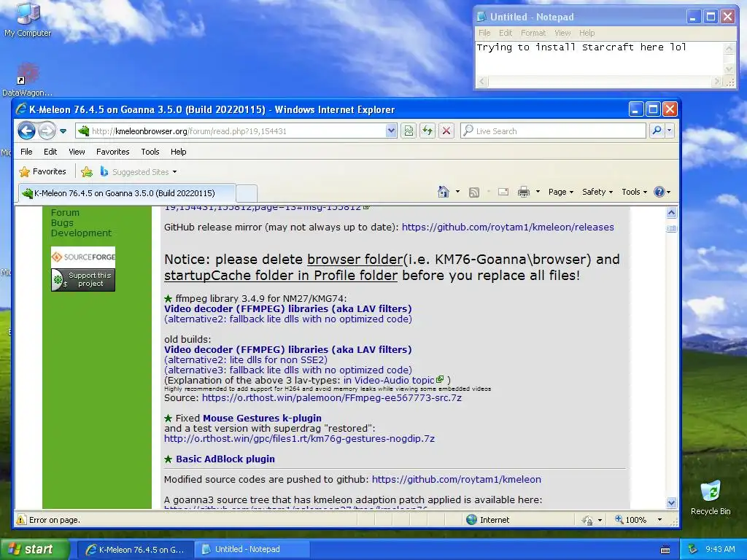Open the FFmpeg-ee567773-src.7z source link
The width and height of the screenshot is (747, 560).
(x=332, y=397)
